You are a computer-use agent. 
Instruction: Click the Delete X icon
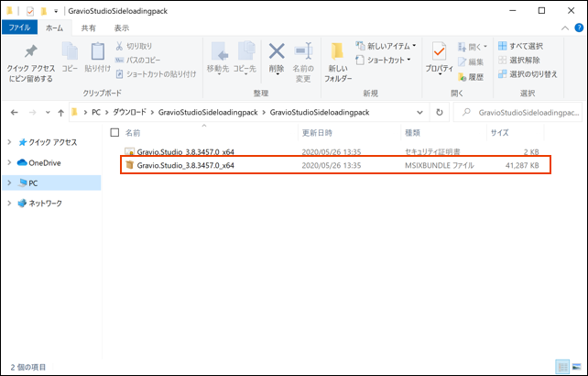tap(277, 58)
